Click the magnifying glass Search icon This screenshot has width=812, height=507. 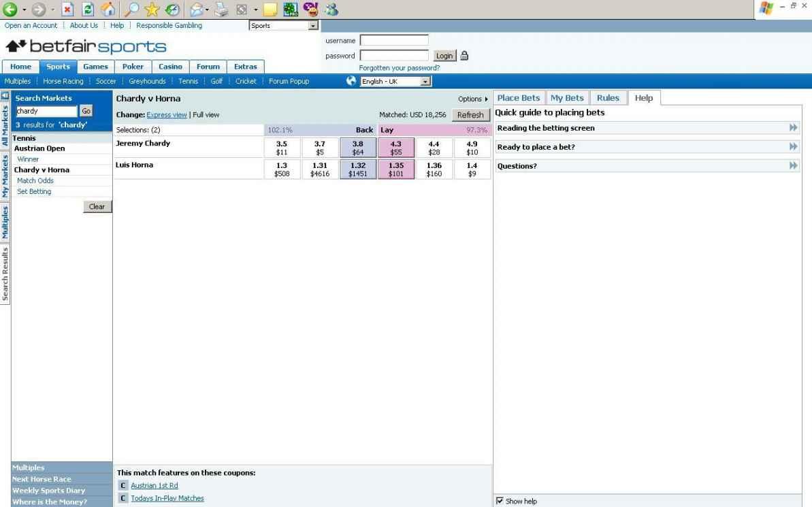pyautogui.click(x=130, y=10)
